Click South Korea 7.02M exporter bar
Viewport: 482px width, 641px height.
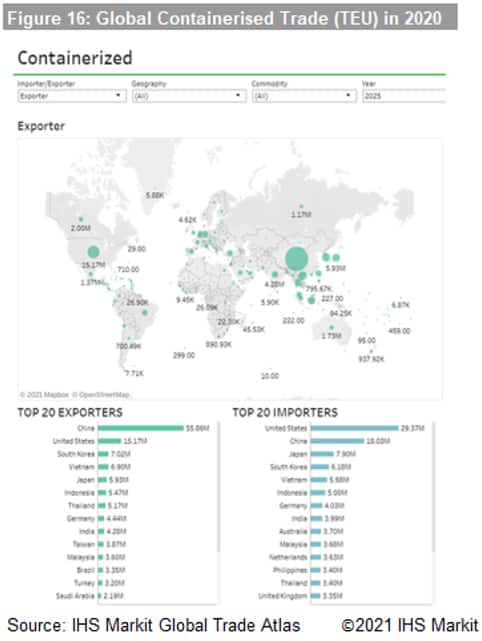(103, 454)
